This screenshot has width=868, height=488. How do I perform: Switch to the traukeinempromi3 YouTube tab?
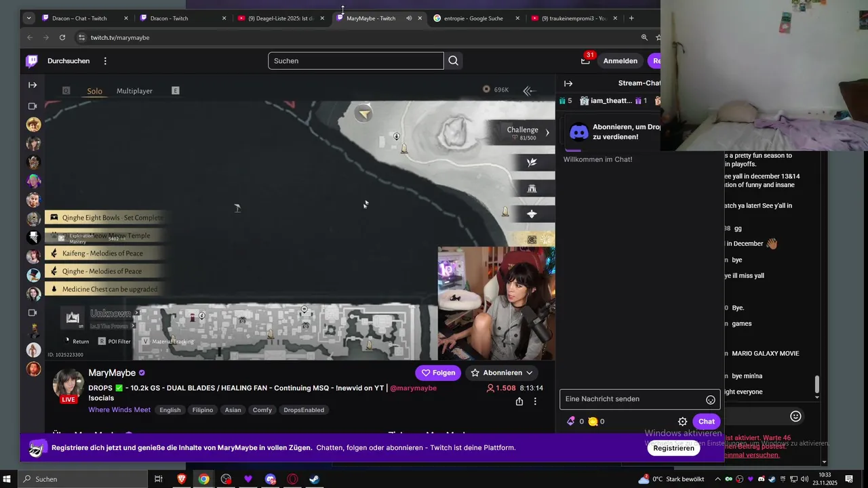coord(574,18)
